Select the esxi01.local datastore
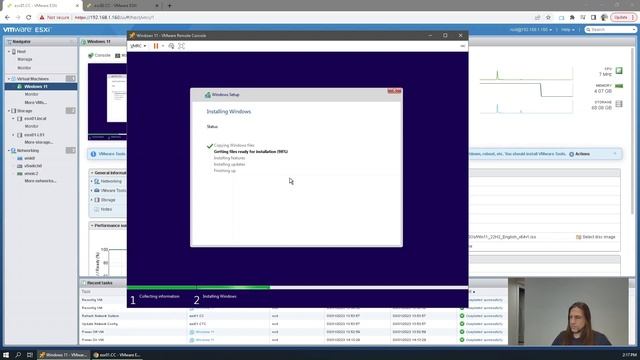This screenshot has width=640, height=360. tap(35, 119)
